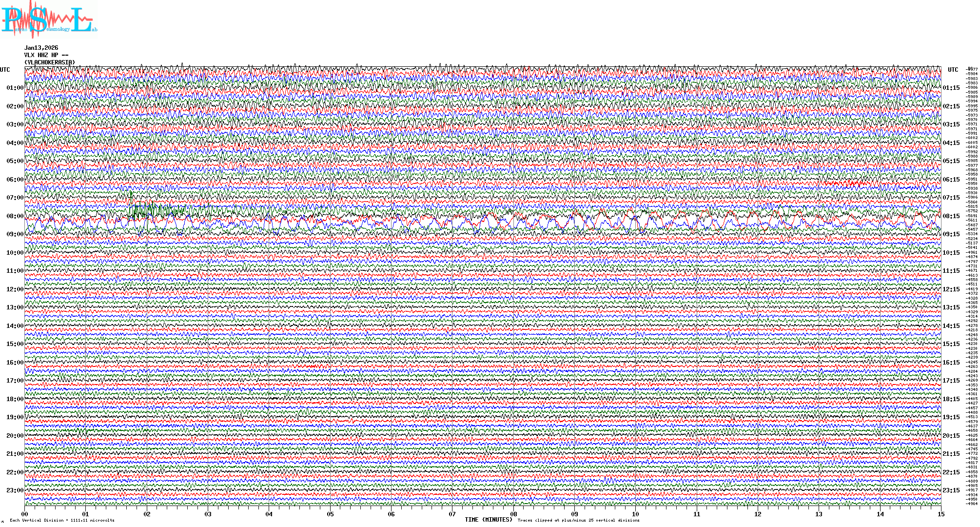Click the PSL seismology lab logo
The image size is (980, 527).
point(48,20)
